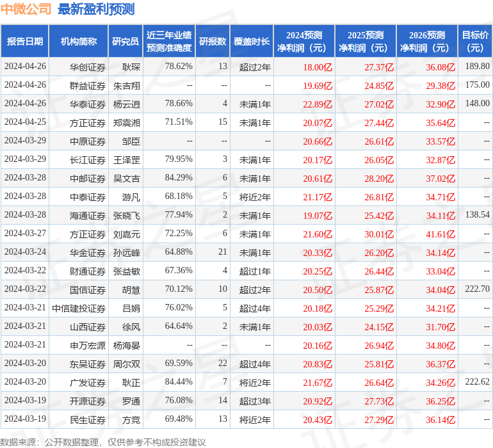Image resolution: width=493 pixels, height=448 pixels.
Task: Click the 中微公司 title text
Action: pos(26,9)
